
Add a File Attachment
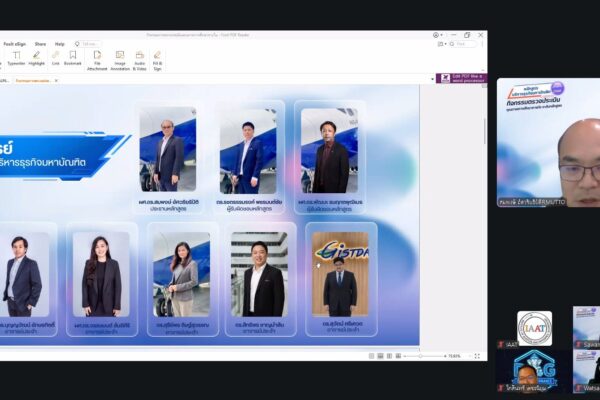click(97, 61)
